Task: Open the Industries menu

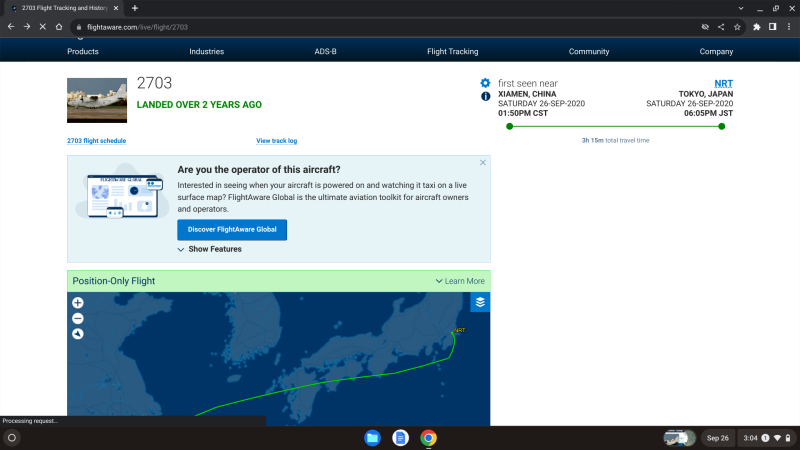Action: (207, 52)
